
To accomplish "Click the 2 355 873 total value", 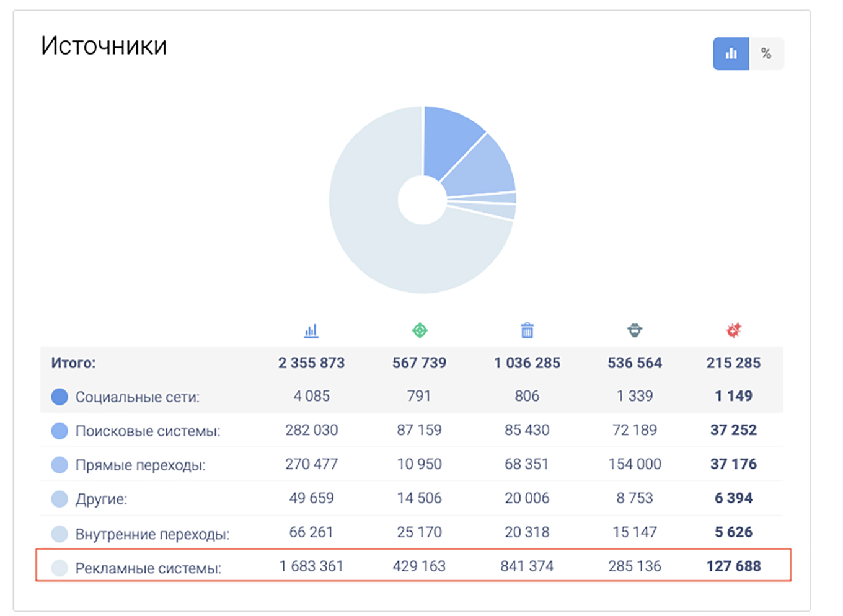I will click(311, 363).
